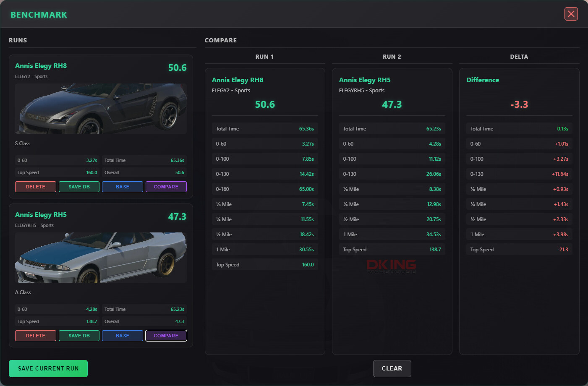Click Run 2 0-100 value 11.12s
This screenshot has height=386, width=588.
[x=435, y=159]
